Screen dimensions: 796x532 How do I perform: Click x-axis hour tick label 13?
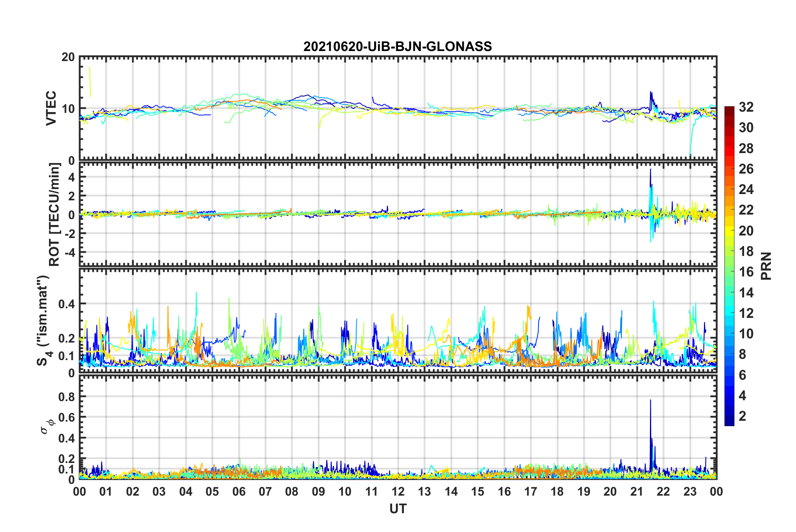pyautogui.click(x=424, y=491)
